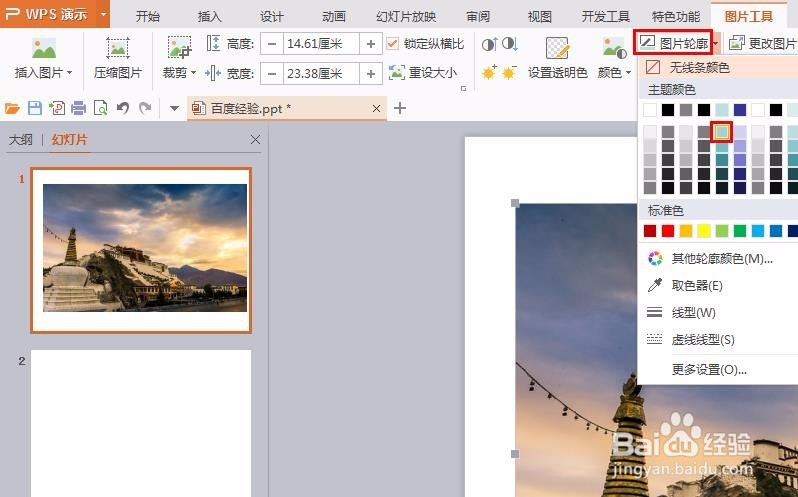Pick the dark red standard color swatch
Image resolution: width=798 pixels, height=497 pixels.
pos(650,231)
